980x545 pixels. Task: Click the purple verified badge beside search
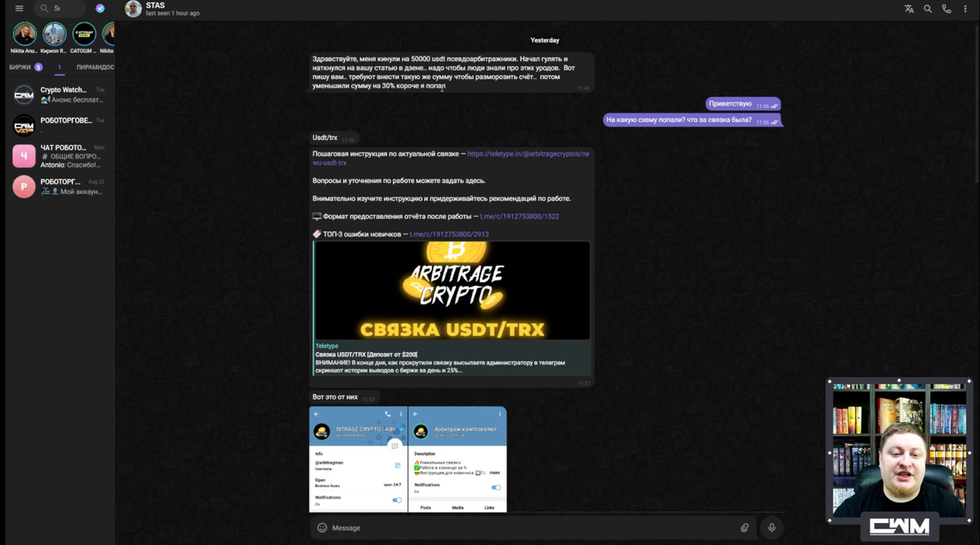coord(100,8)
